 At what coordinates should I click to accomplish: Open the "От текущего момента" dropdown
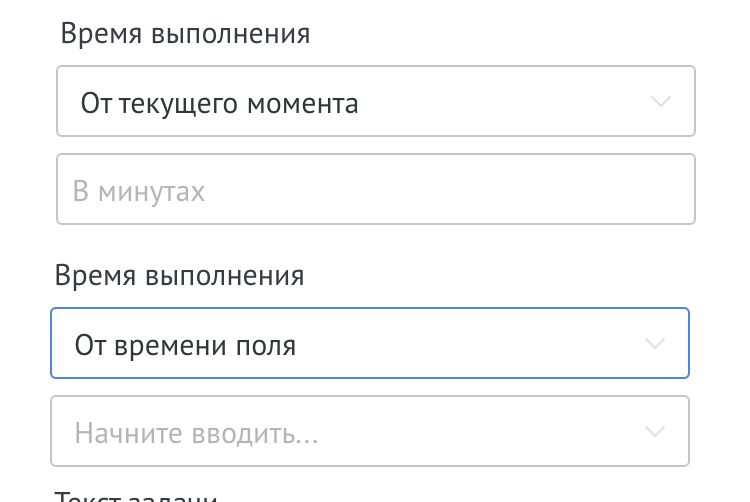tap(375, 102)
